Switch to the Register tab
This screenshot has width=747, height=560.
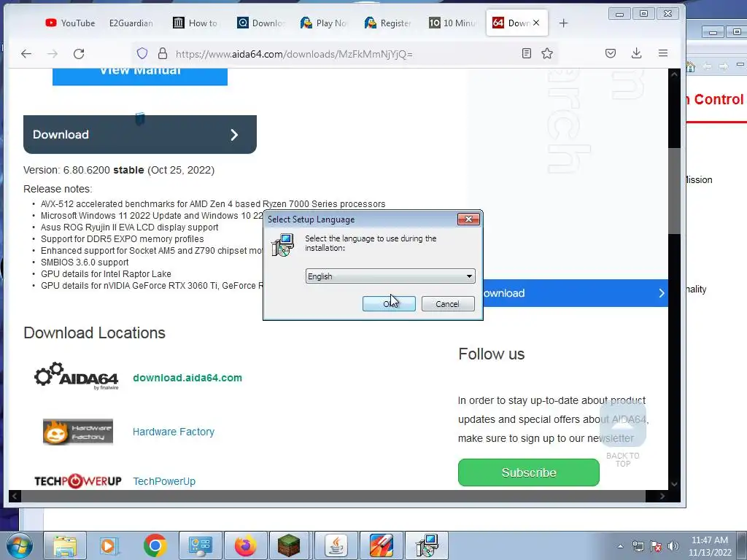tap(388, 23)
